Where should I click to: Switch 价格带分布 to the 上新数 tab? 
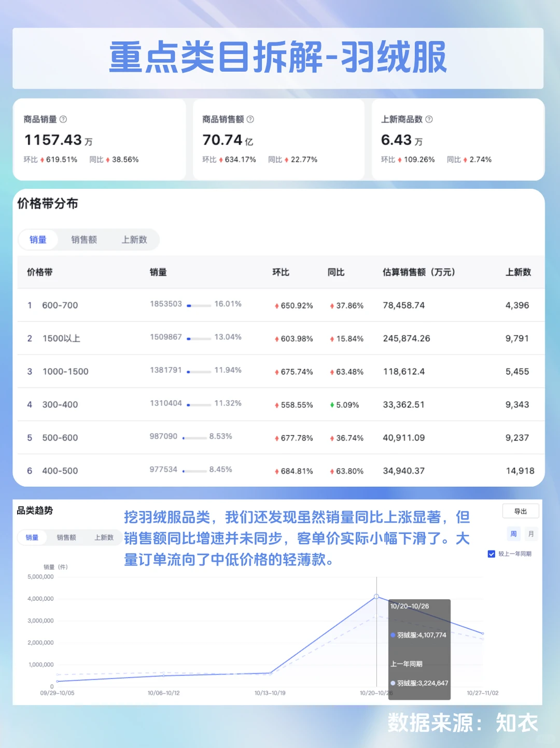pos(134,239)
